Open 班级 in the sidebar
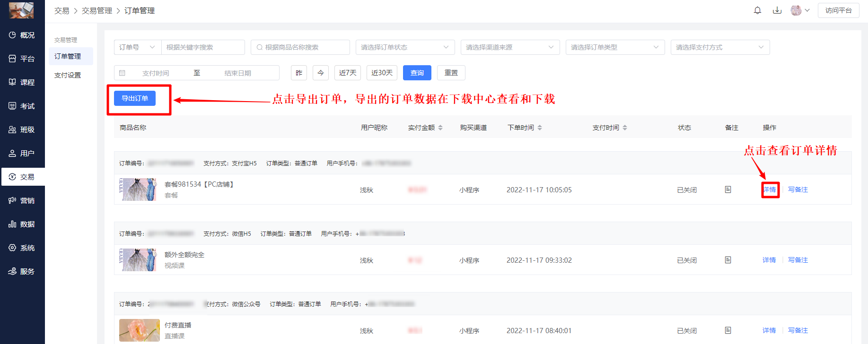Image resolution: width=868 pixels, height=344 pixels. [22, 129]
